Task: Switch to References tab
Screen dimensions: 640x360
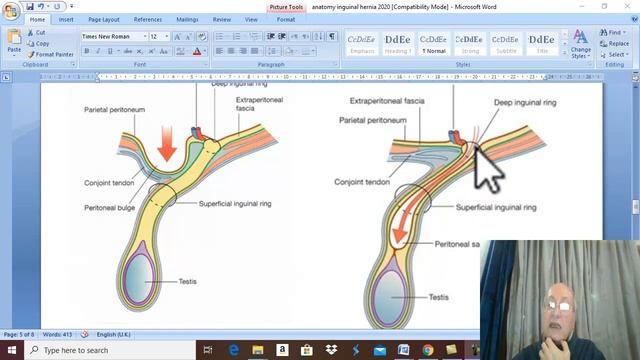Action: click(148, 20)
